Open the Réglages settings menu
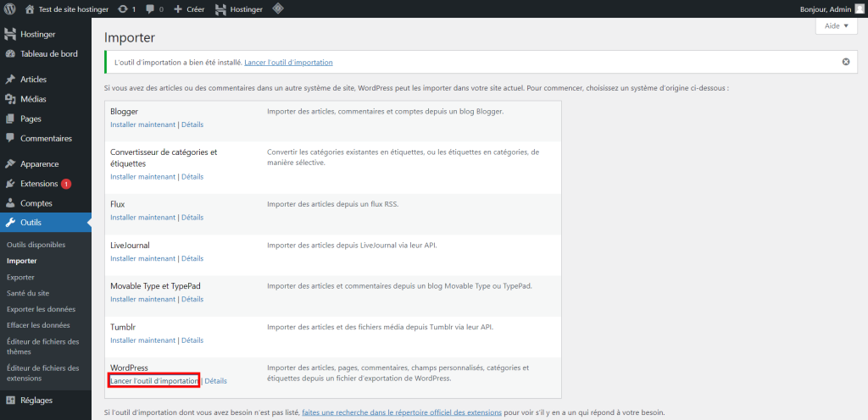This screenshot has height=420, width=868. [x=36, y=401]
